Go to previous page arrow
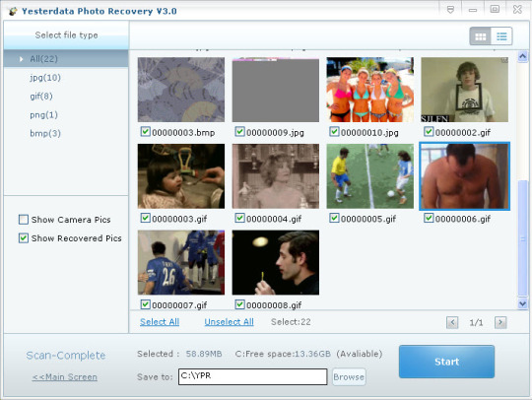The height and width of the screenshot is (400, 532). [452, 322]
